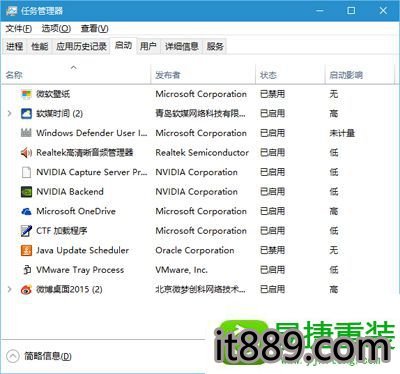This screenshot has height=374, width=400.
Task: Expand the 微博桌面2015 (2) group
Action: click(10, 289)
